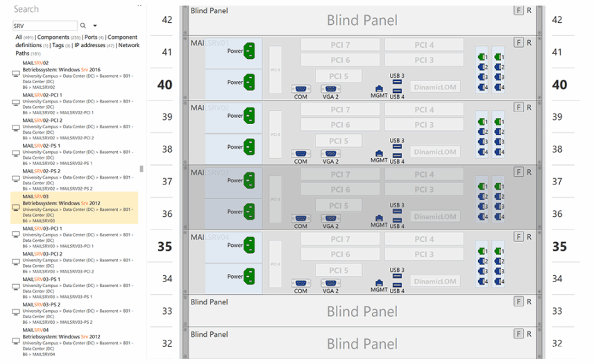The width and height of the screenshot is (594, 364).
Task: Click the VGA 2 port on MAILSRV02
Action: (x=331, y=154)
